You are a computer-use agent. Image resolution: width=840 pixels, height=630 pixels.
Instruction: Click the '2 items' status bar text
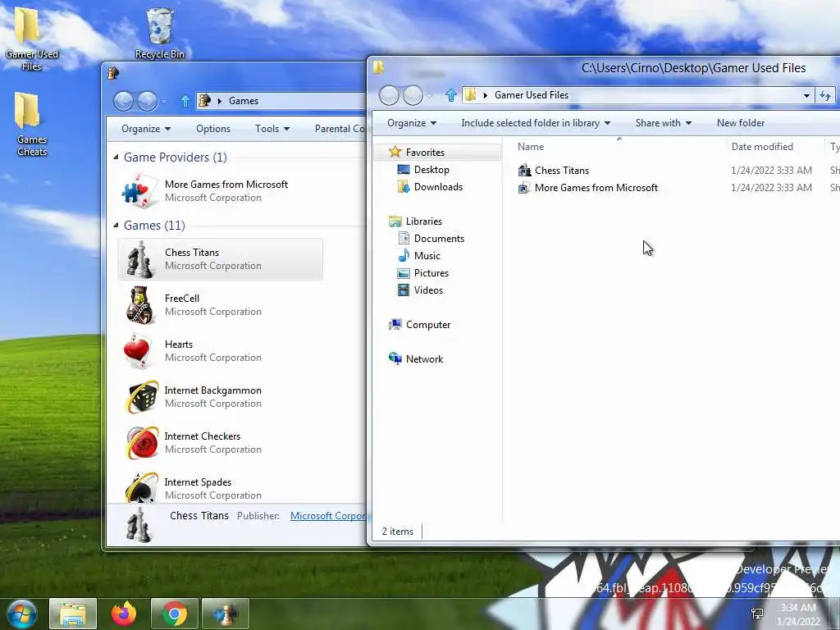[398, 531]
